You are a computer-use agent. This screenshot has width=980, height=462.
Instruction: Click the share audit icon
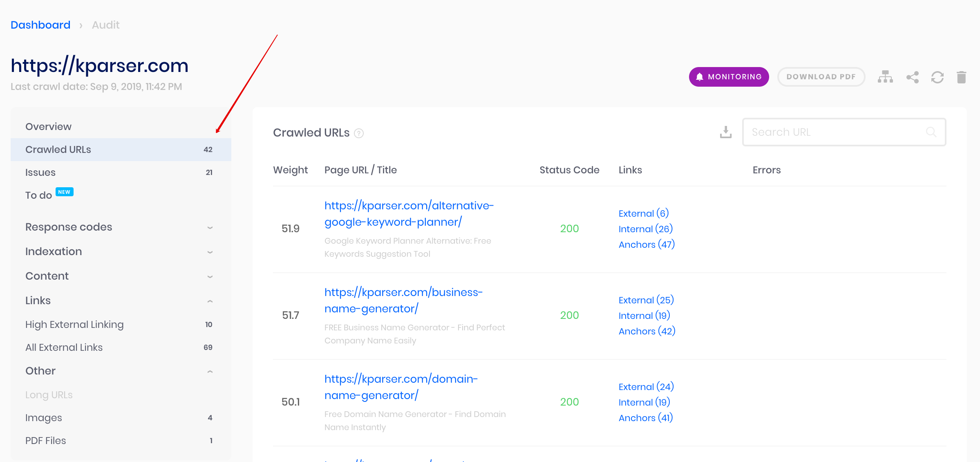pos(913,77)
